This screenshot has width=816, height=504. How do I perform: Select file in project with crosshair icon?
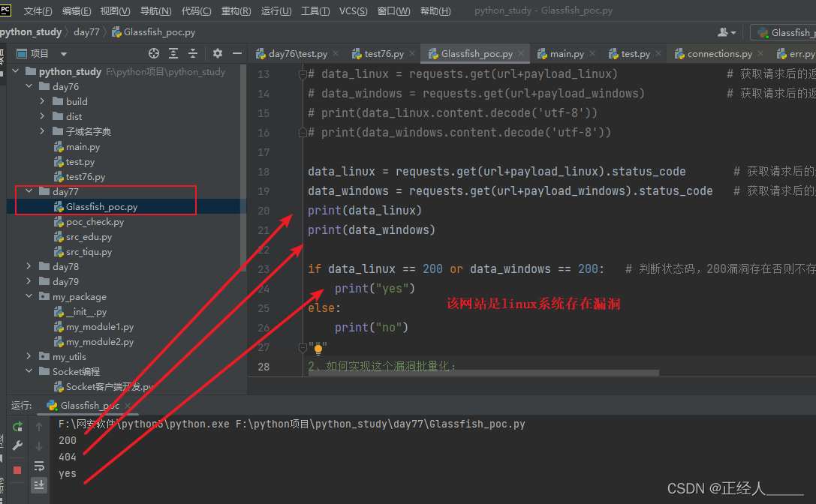(154, 53)
